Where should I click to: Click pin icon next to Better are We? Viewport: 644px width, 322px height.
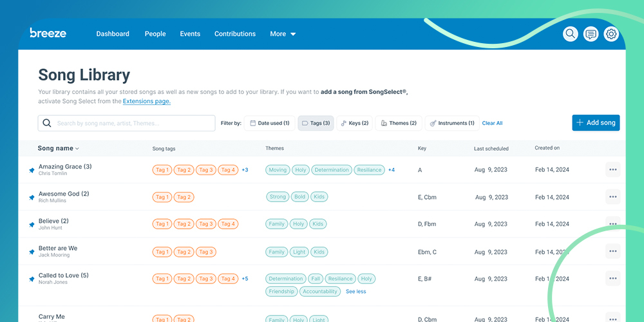[32, 252]
